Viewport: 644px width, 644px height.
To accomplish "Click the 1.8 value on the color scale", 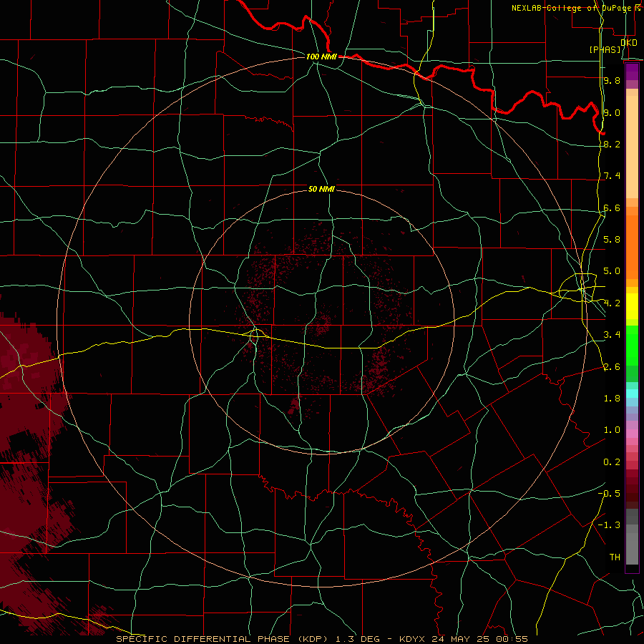I will coord(612,399).
